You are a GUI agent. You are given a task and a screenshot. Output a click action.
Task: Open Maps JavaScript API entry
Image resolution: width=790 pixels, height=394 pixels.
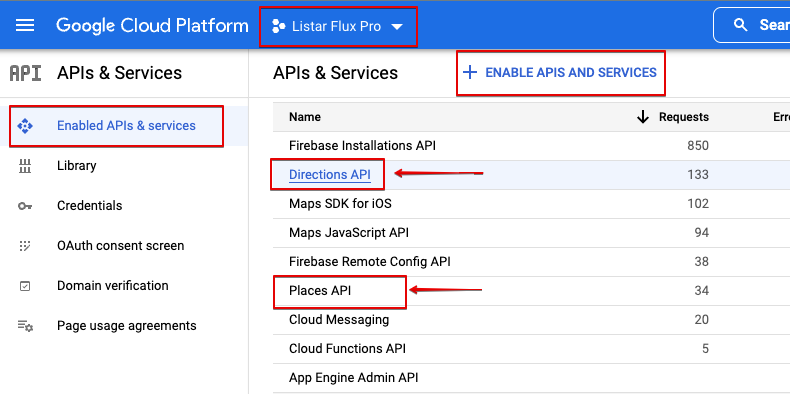point(349,233)
